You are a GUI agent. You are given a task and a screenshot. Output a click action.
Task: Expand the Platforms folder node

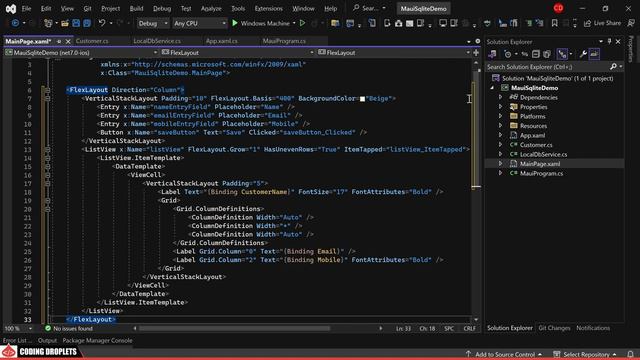(500, 116)
